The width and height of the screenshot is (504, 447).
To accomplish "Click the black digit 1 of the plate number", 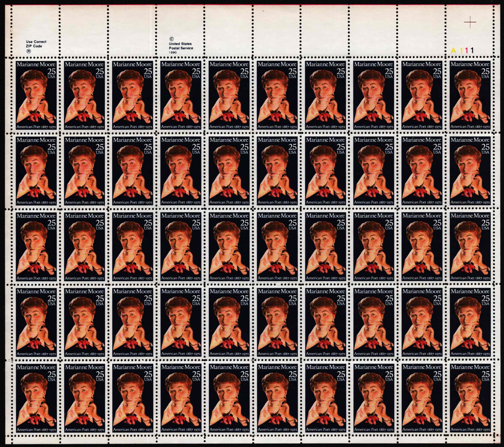I will [x=472, y=50].
